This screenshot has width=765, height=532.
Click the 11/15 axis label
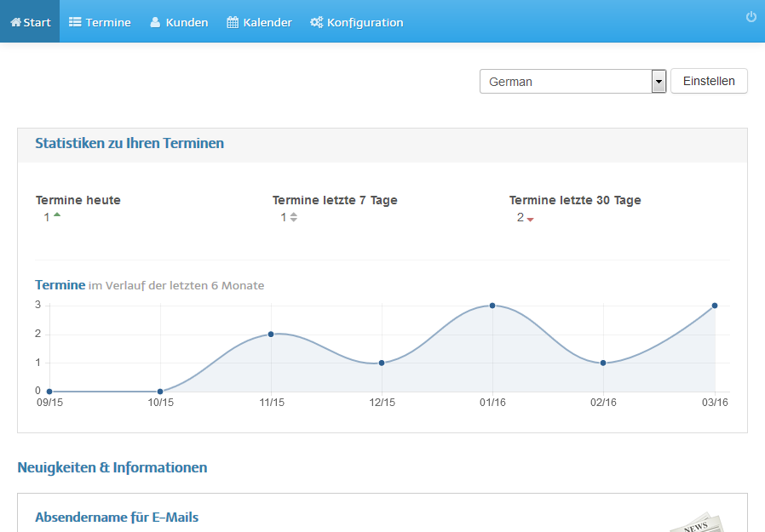tap(272, 403)
